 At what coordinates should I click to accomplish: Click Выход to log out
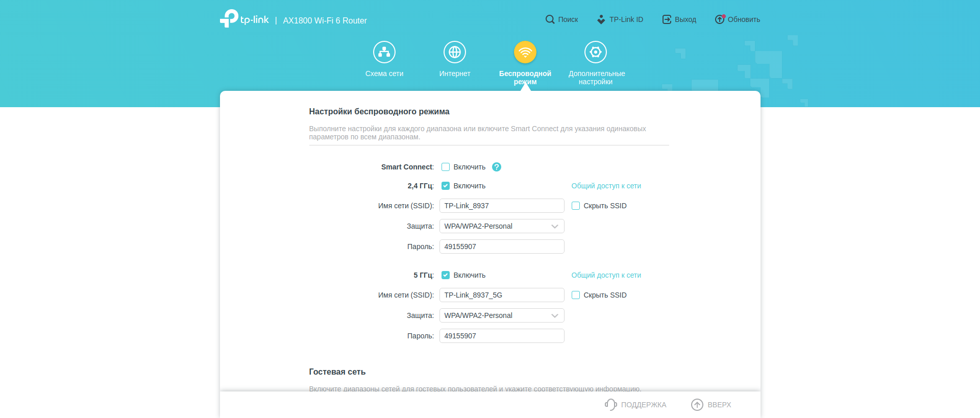tap(679, 19)
